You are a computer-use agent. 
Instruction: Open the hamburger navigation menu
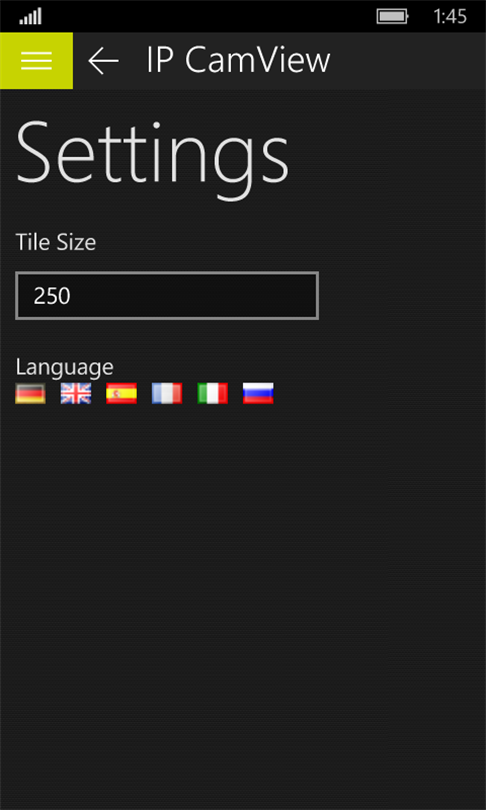(36, 60)
